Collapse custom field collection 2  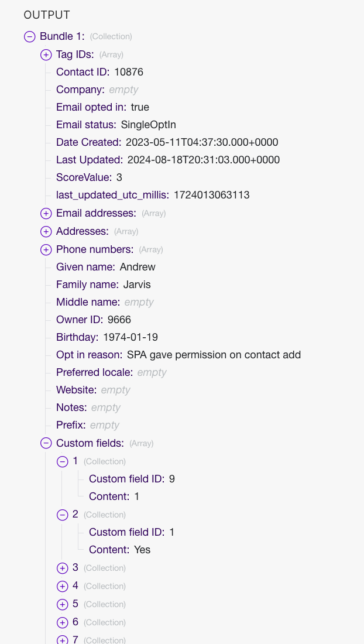click(63, 515)
